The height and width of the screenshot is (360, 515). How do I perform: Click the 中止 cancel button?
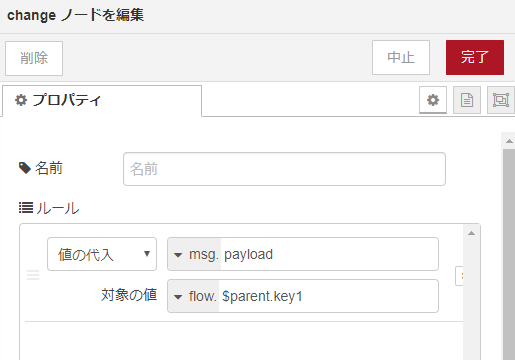401,58
